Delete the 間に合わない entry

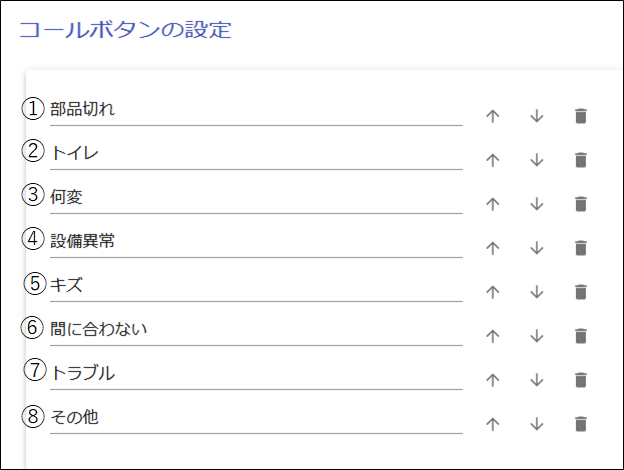580,336
